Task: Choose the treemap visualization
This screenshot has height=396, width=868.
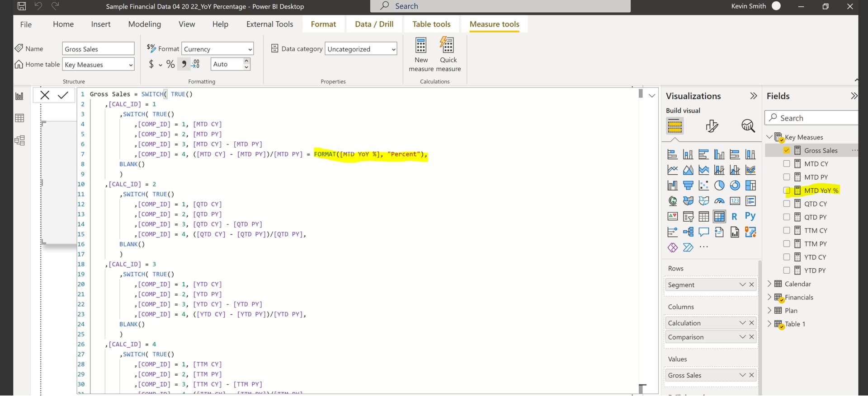Action: click(750, 185)
